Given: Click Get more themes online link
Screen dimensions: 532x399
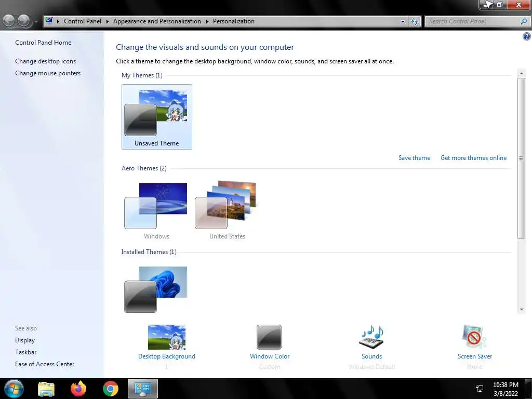Looking at the screenshot, I should coord(473,158).
